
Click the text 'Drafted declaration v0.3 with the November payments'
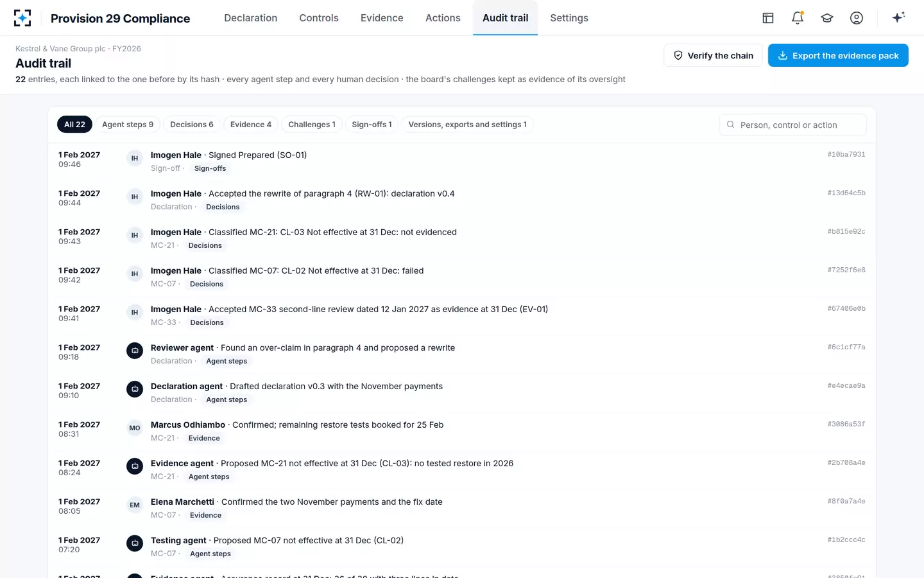pos(336,386)
